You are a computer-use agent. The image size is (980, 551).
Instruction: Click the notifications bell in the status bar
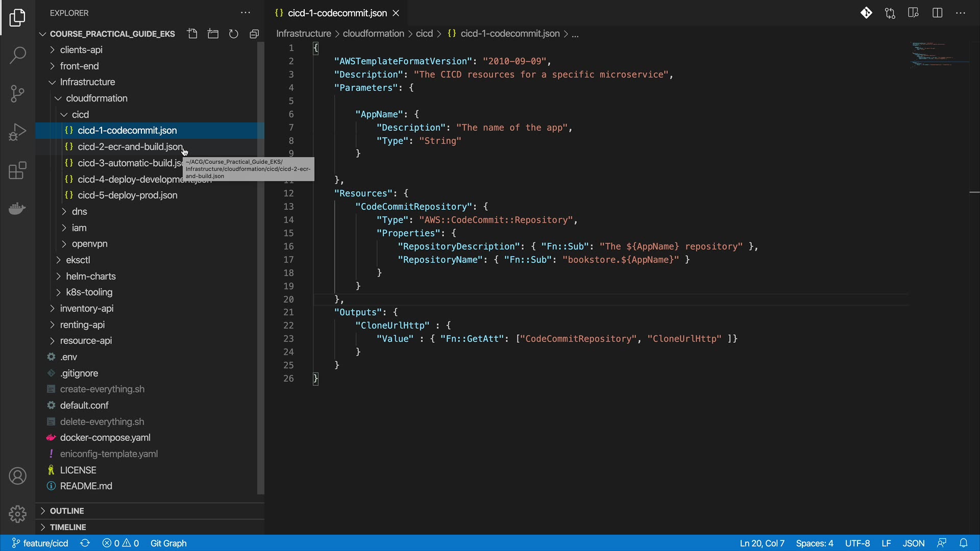pos(963,543)
